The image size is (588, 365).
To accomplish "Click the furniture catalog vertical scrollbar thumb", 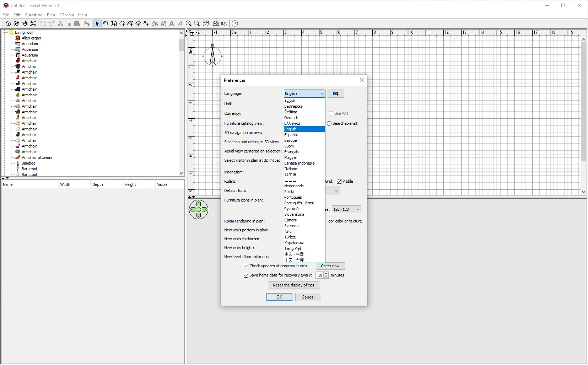I will pyautogui.click(x=181, y=44).
